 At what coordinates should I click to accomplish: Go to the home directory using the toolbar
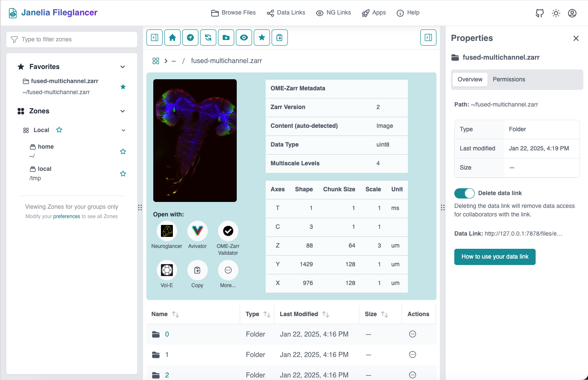click(172, 37)
